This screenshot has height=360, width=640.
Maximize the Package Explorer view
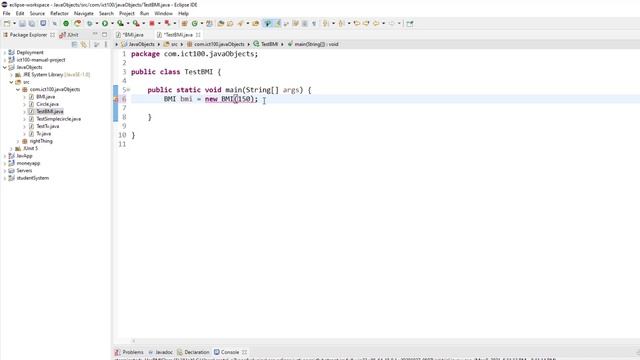pos(104,34)
